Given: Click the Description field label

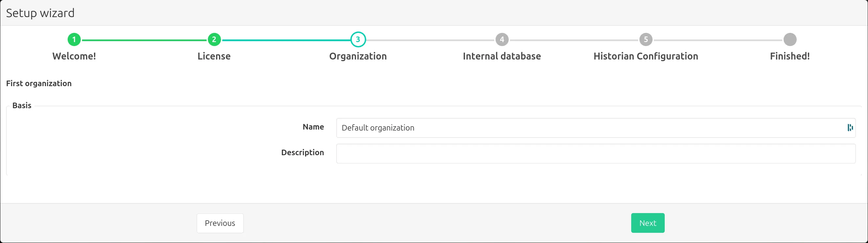Looking at the screenshot, I should pyautogui.click(x=302, y=153).
